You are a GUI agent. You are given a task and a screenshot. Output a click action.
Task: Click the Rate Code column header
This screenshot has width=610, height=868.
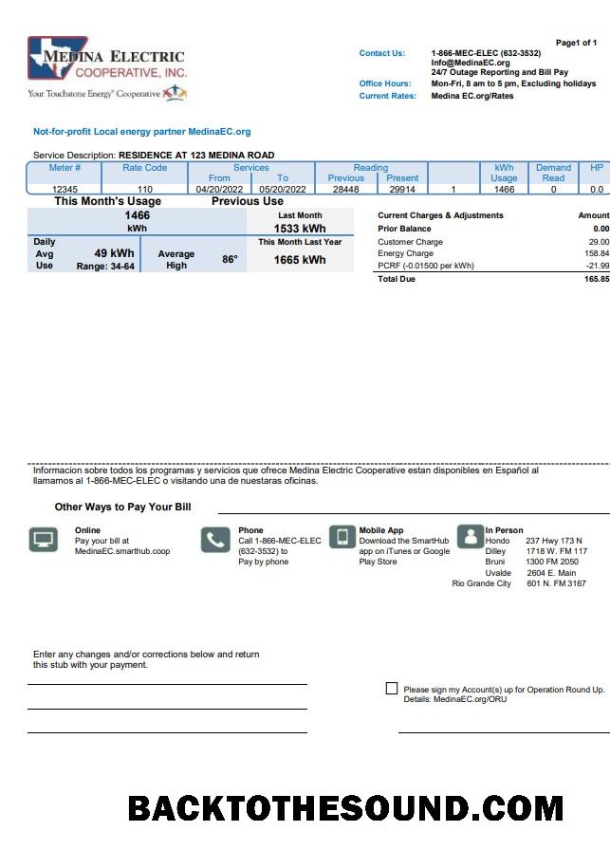144,168
